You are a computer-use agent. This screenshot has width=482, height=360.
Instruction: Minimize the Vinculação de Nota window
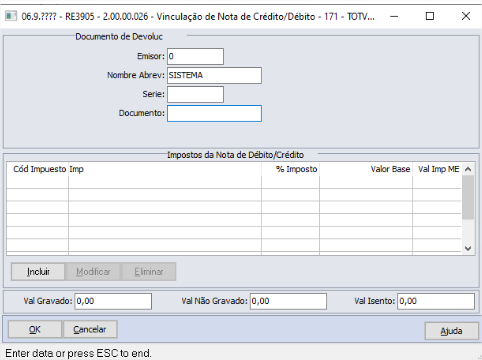[394, 16]
